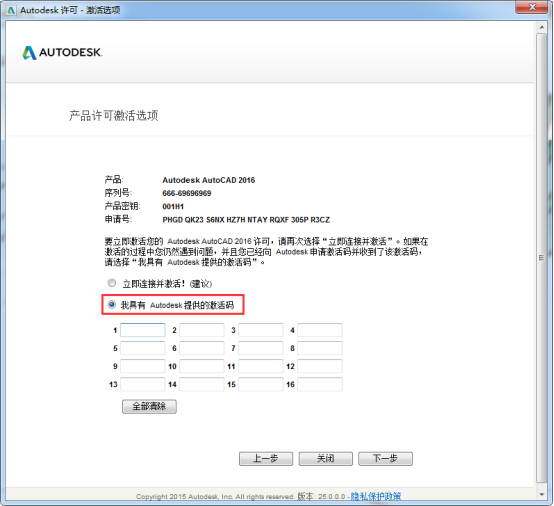Click the Autodesk logo in header
The image size is (554, 506).
(x=62, y=53)
